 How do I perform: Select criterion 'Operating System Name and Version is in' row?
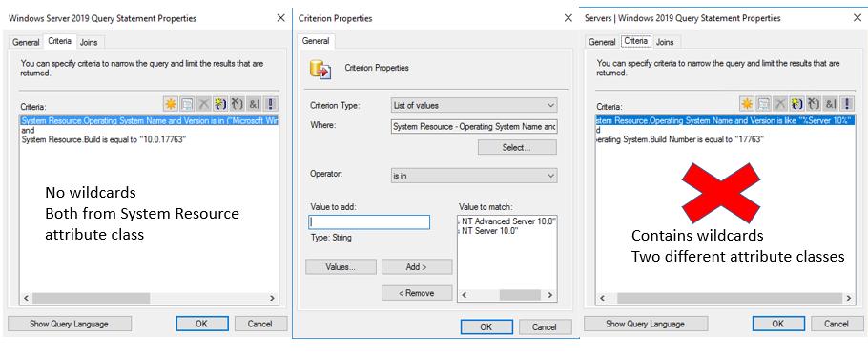150,120
